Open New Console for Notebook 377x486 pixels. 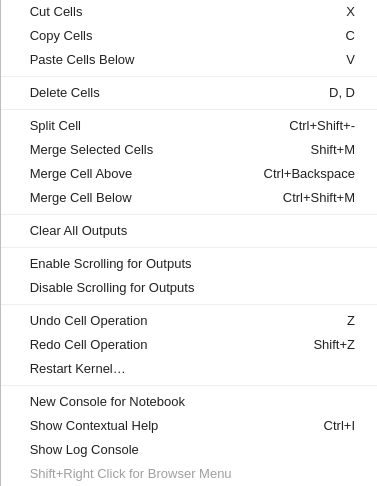(189, 402)
